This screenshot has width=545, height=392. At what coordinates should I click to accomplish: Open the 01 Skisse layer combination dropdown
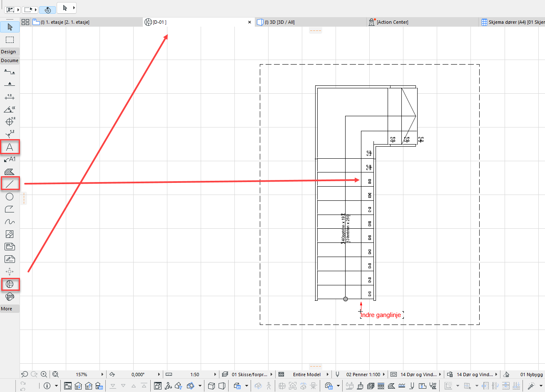(271, 375)
